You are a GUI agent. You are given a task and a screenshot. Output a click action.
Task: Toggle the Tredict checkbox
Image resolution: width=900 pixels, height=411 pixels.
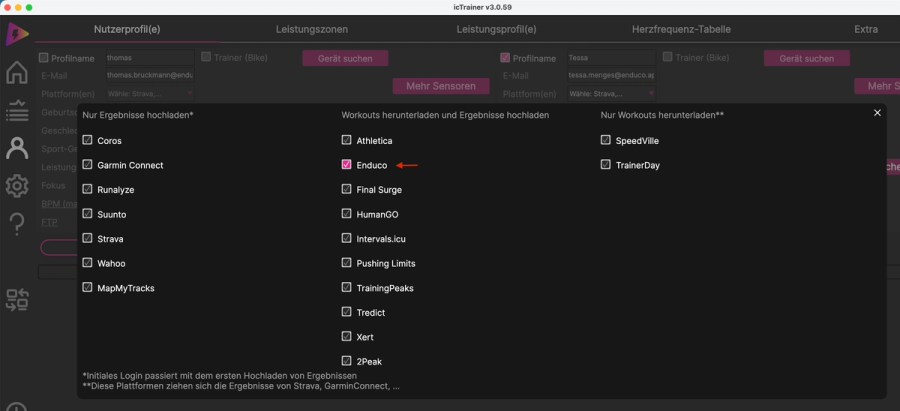[346, 312]
